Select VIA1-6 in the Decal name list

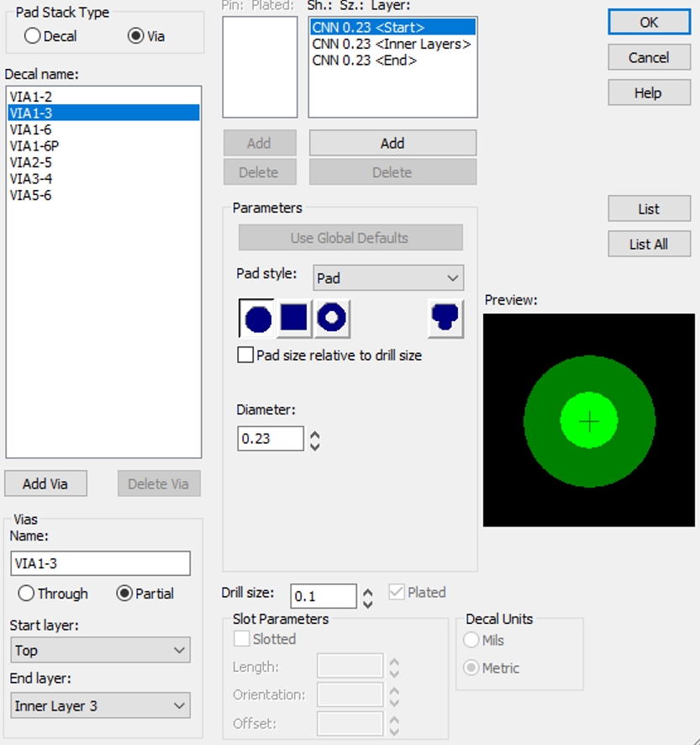pyautogui.click(x=103, y=129)
